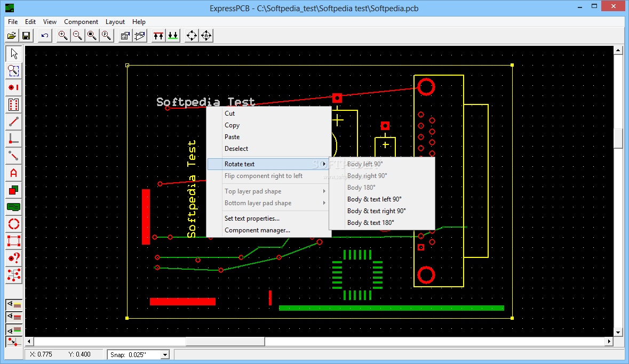Image resolution: width=629 pixels, height=364 pixels.
Task: Click the horizontal scrollbar left arrow
Action: [29, 342]
